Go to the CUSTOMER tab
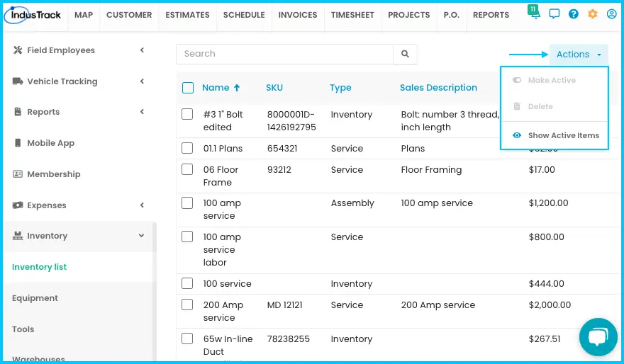 click(x=129, y=15)
